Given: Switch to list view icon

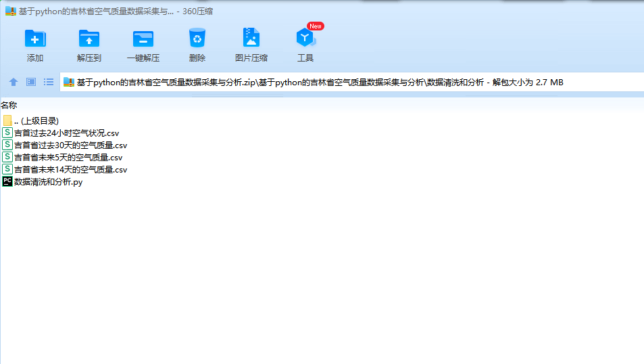Looking at the screenshot, I should point(49,82).
